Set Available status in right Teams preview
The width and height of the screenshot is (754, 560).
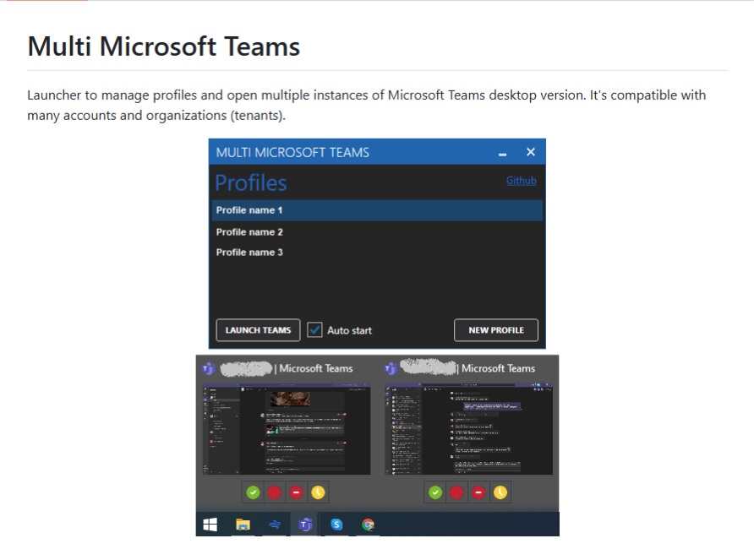(435, 492)
